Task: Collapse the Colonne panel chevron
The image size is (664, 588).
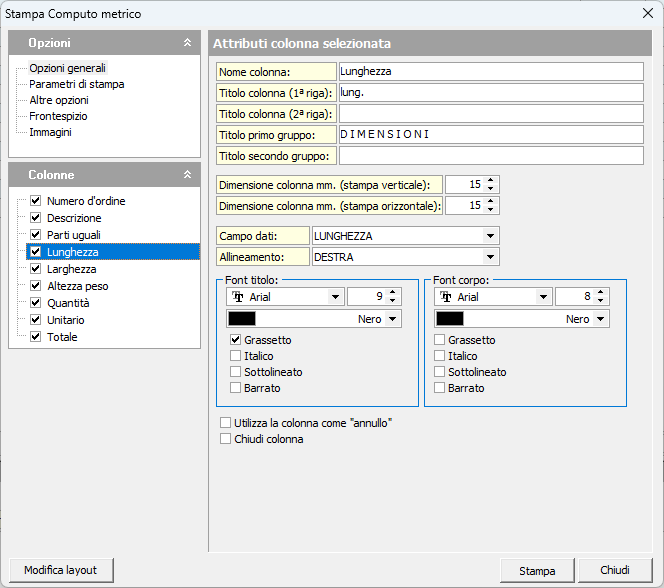Action: click(187, 175)
